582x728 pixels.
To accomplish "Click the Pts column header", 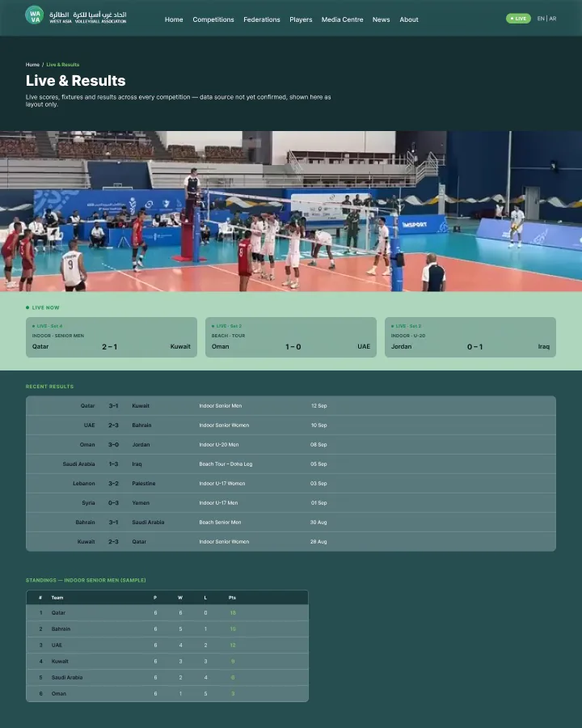I will pyautogui.click(x=233, y=598).
